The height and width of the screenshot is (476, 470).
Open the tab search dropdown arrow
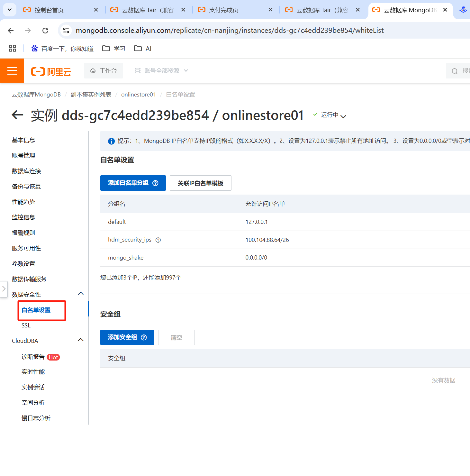[x=10, y=10]
